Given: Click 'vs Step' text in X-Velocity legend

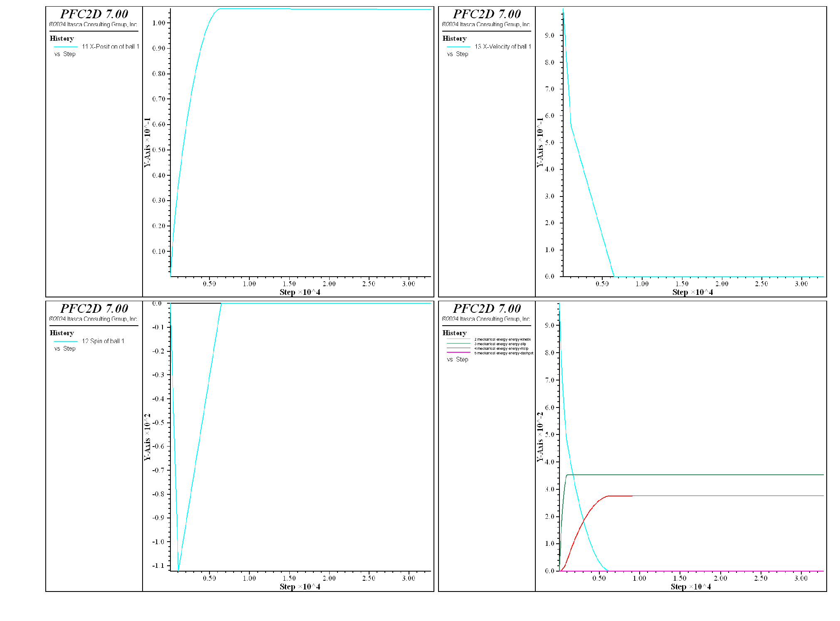Looking at the screenshot, I should pos(458,54).
